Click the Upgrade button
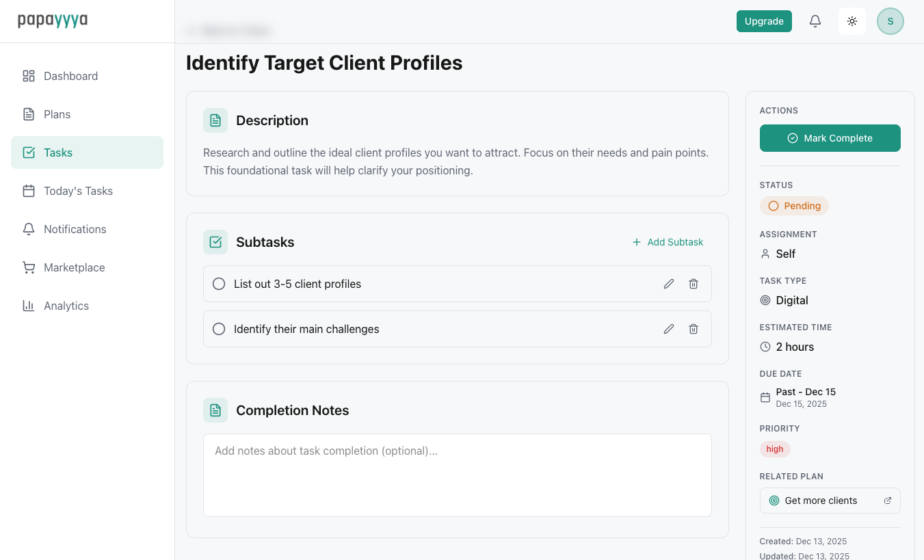Screen dimensions: 924x560 pos(764,21)
